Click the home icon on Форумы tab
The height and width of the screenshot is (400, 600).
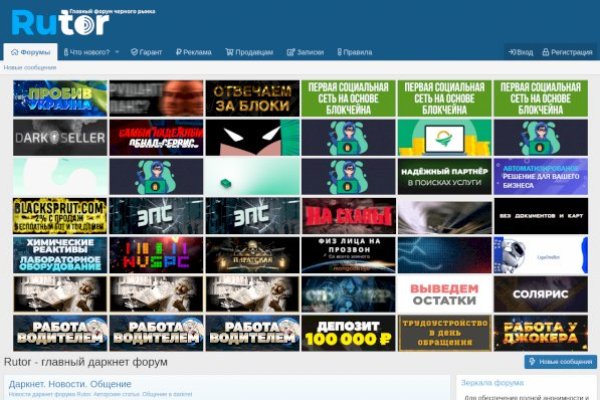click(x=14, y=52)
